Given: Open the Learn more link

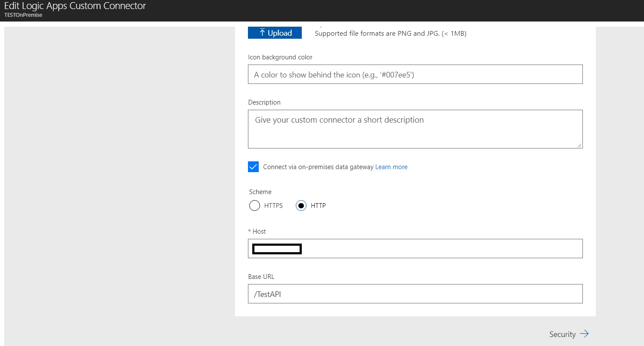Looking at the screenshot, I should pos(391,167).
